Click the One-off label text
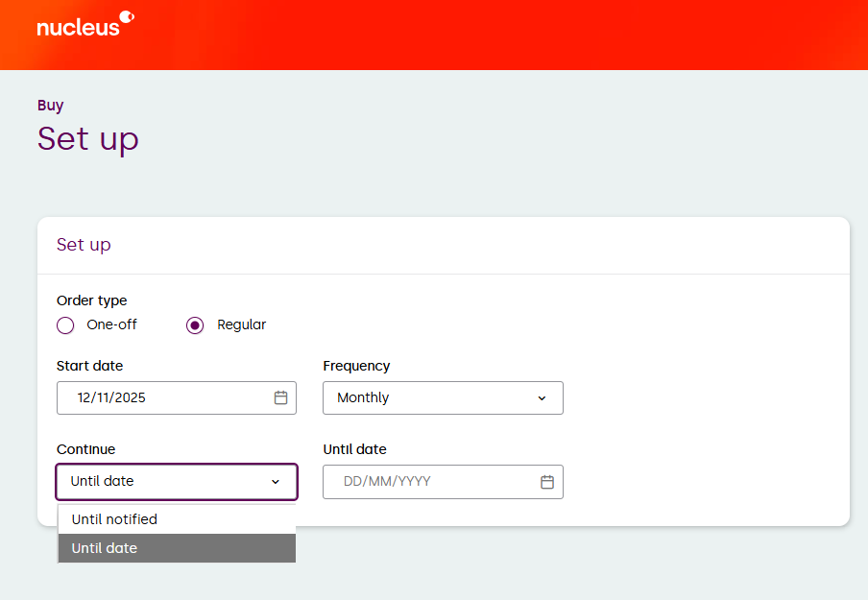Screen dimensions: 868x600 (111, 324)
